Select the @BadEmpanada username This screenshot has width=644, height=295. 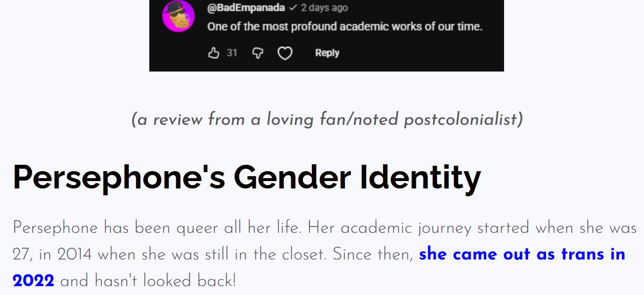pos(245,7)
